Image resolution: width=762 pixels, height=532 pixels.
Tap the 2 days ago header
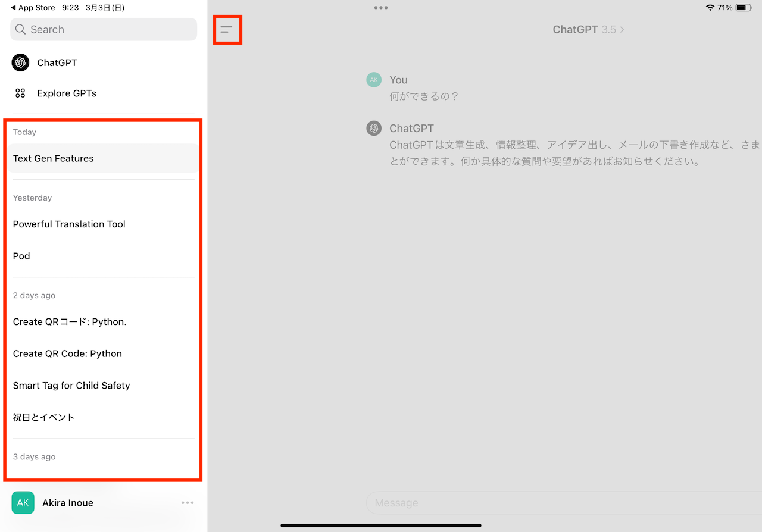click(x=34, y=295)
